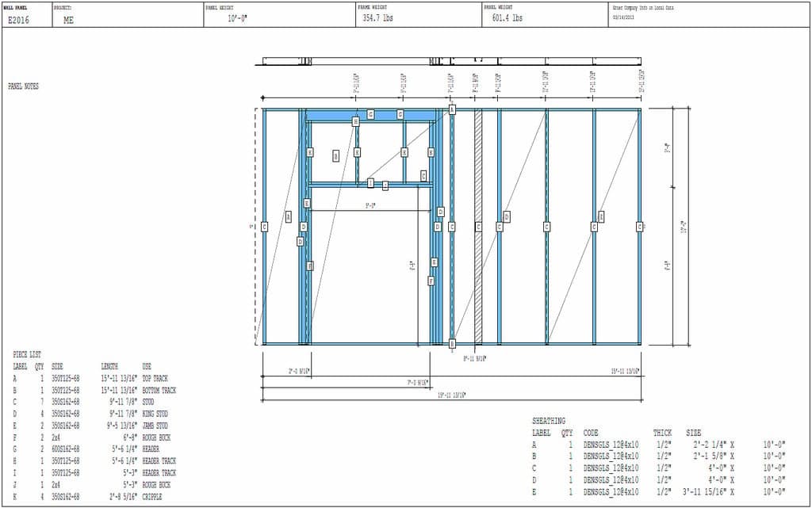Screen dimensions: 812x508
Task: Click the 5'-0" opening width dimension
Action: (370, 206)
